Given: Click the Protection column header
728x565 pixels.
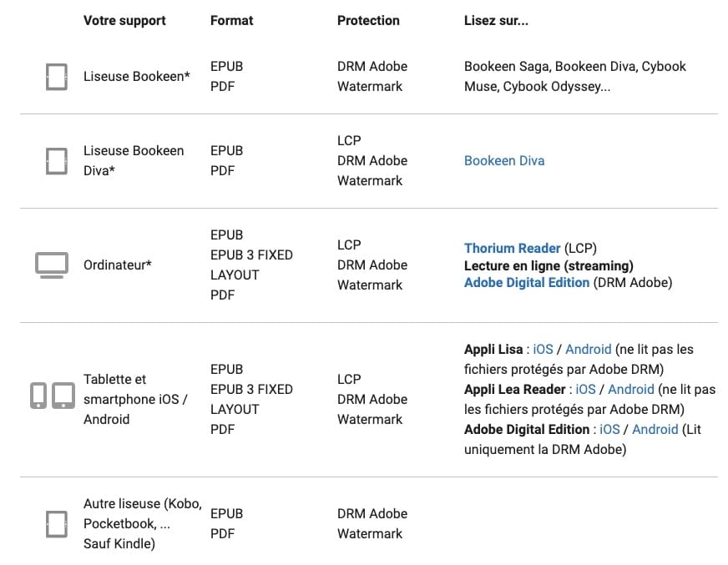Looking at the screenshot, I should 368,20.
